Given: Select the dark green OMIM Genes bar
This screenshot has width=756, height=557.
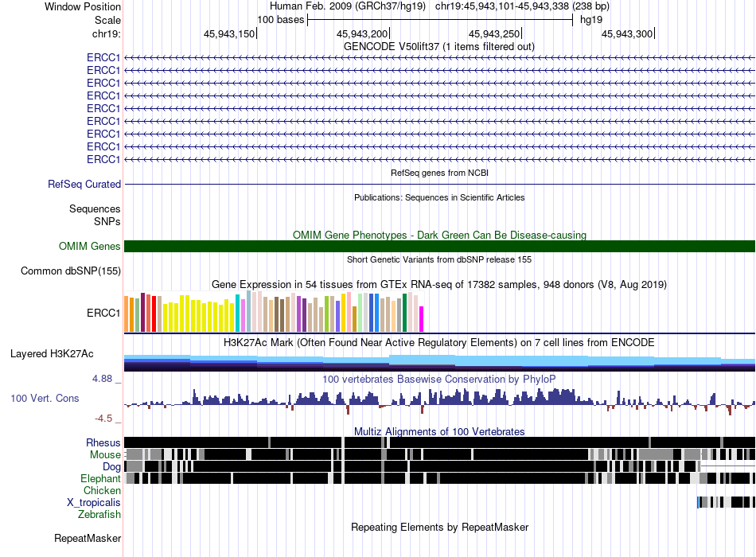Looking at the screenshot, I should point(439,246).
